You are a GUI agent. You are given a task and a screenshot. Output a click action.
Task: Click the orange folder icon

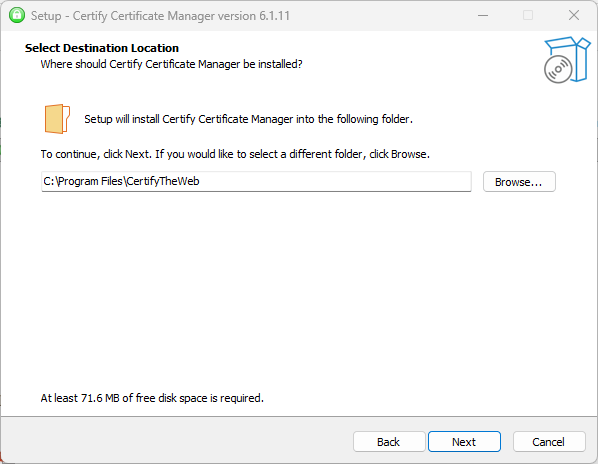pyautogui.click(x=57, y=119)
